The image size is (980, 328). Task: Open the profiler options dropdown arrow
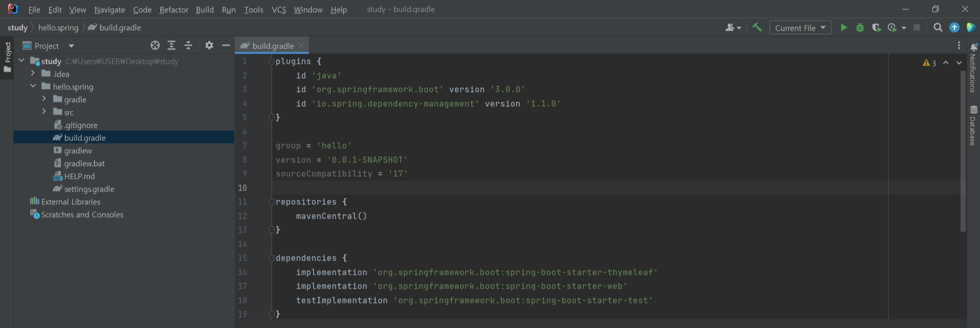904,28
